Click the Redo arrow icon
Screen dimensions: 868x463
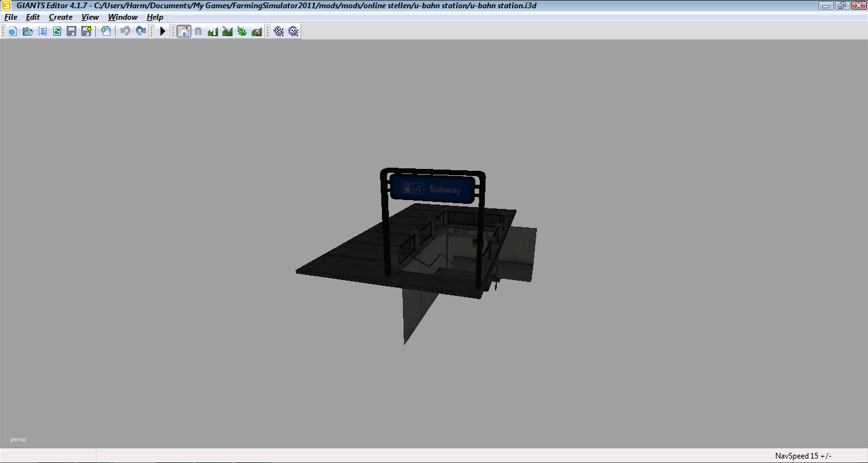(140, 31)
